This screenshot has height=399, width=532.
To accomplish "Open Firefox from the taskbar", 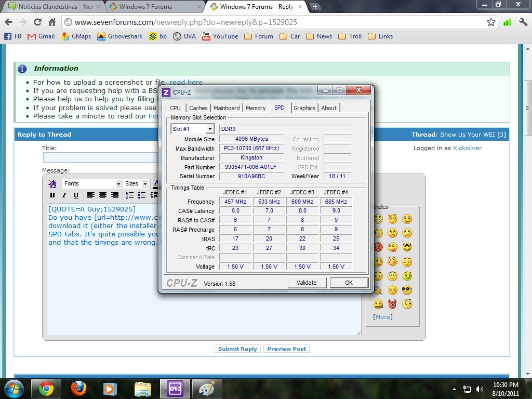I will [78, 389].
